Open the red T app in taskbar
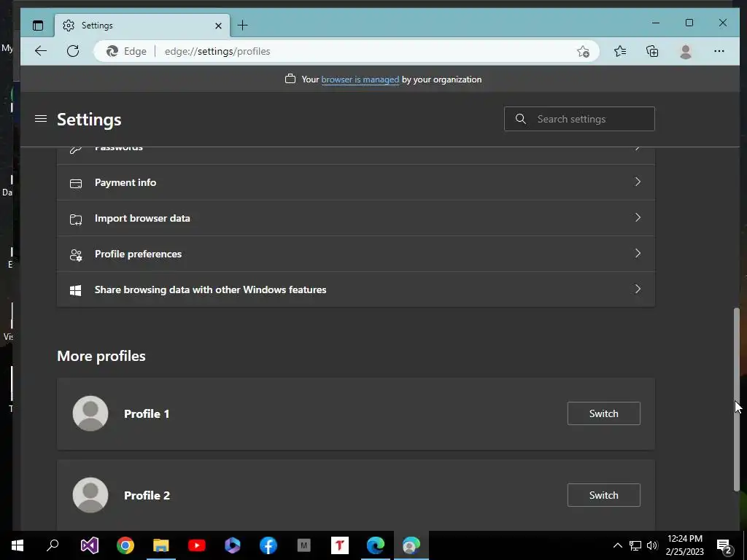Screen dimensions: 747x560 (340, 545)
